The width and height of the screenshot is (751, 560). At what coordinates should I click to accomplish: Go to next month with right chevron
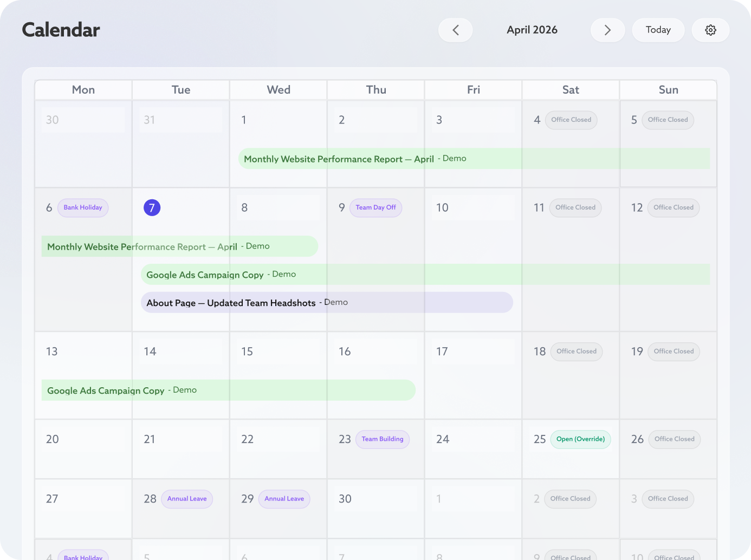(x=607, y=30)
